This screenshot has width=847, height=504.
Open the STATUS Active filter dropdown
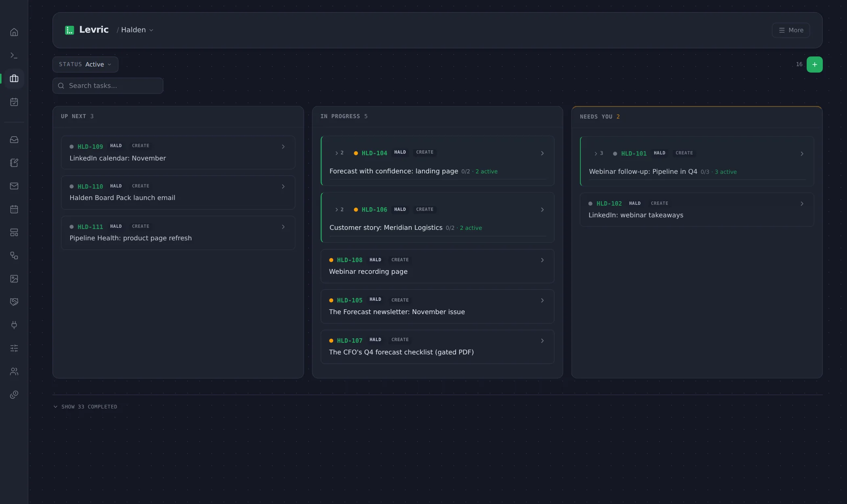[x=85, y=65]
